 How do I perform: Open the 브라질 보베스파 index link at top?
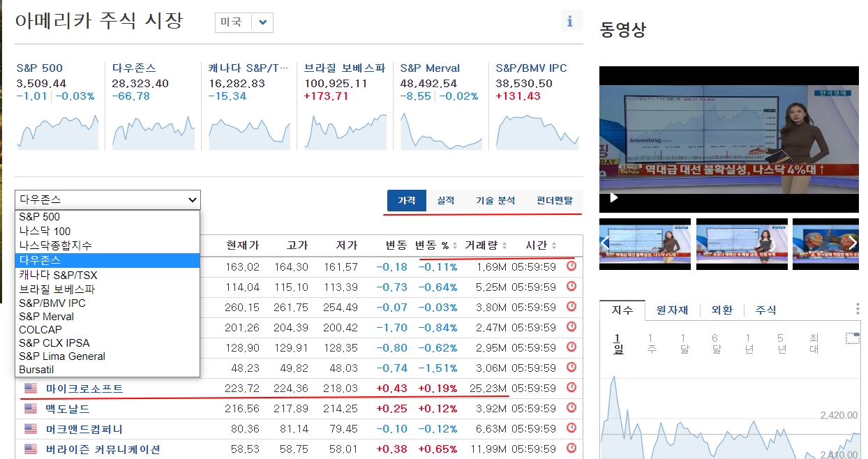point(345,68)
